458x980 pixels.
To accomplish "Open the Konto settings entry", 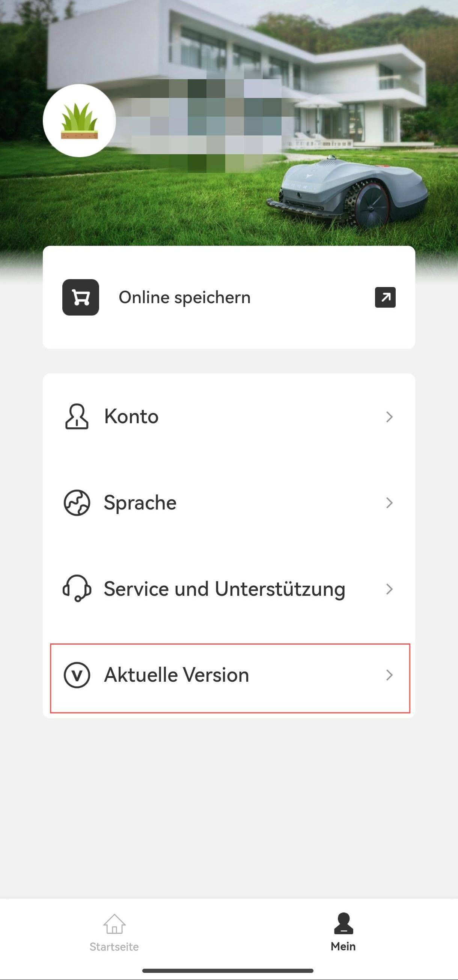I will (x=229, y=416).
